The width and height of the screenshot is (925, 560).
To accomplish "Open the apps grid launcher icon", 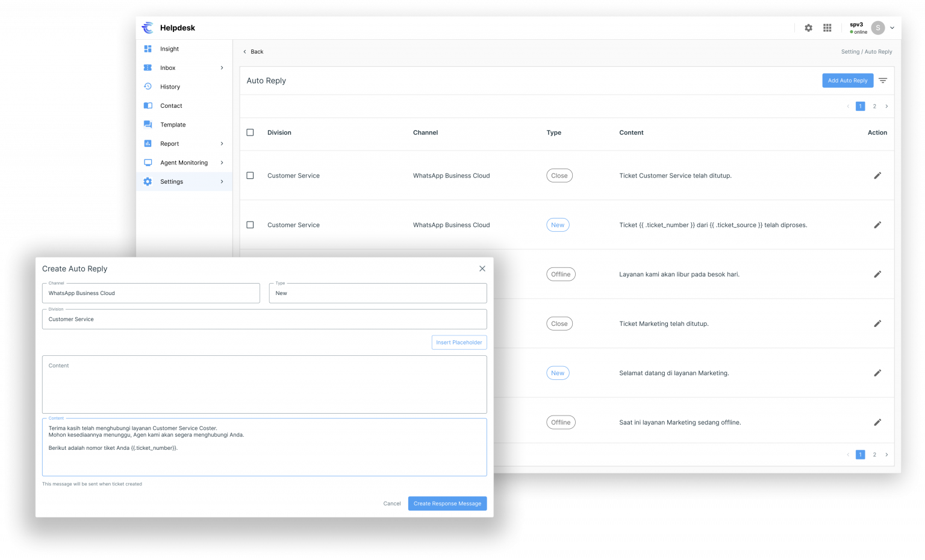I will point(827,28).
